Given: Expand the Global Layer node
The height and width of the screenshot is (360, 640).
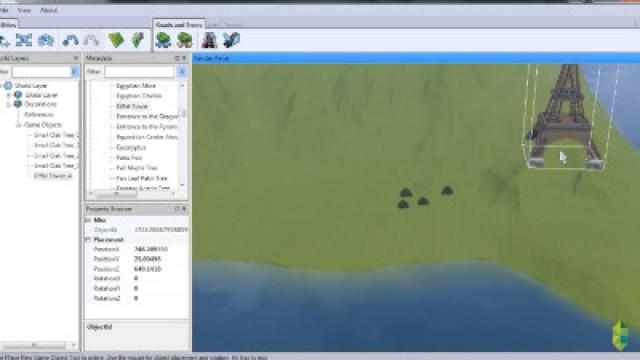Looking at the screenshot, I should point(8,95).
